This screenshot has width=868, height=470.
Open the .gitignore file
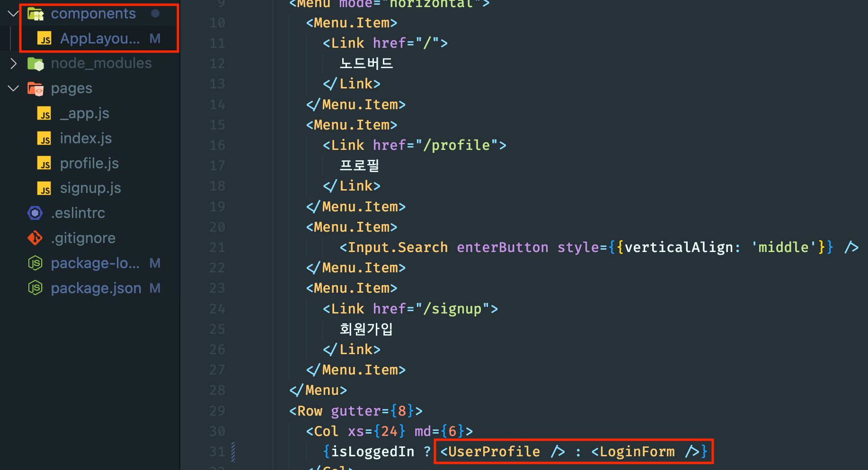click(83, 238)
